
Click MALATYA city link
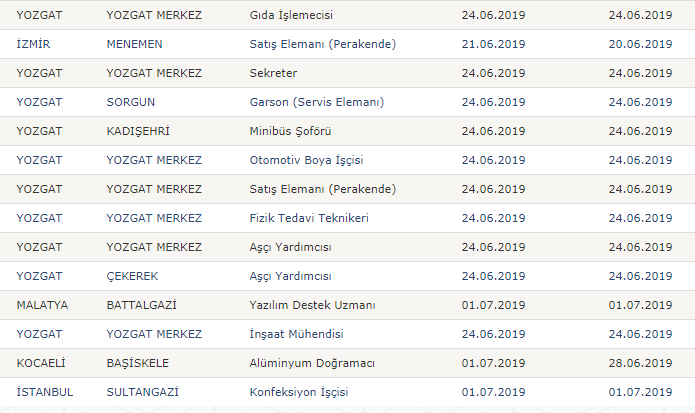coord(42,305)
